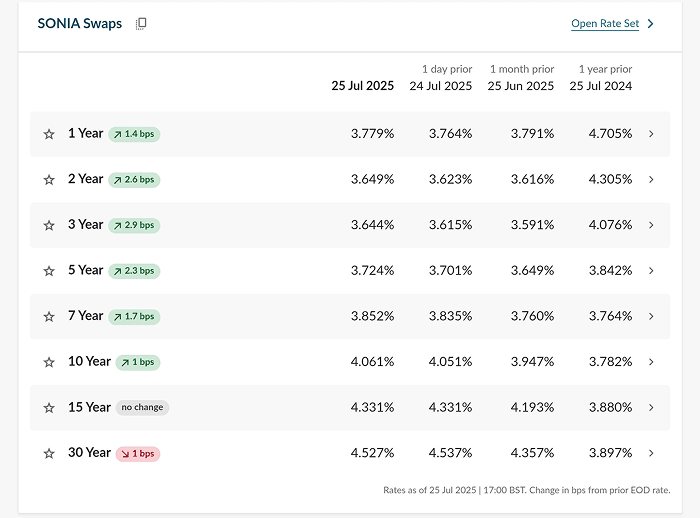Open the Rate Set link

[x=605, y=24]
